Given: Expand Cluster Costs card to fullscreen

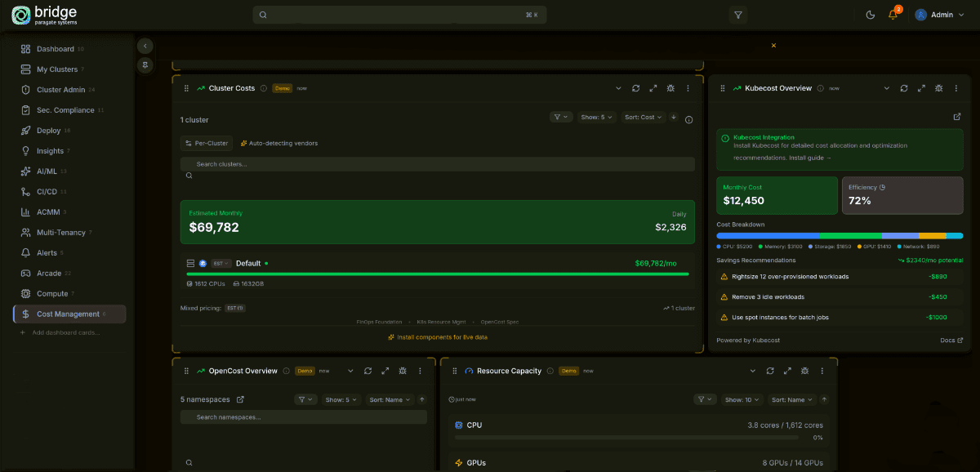Looking at the screenshot, I should point(653,88).
